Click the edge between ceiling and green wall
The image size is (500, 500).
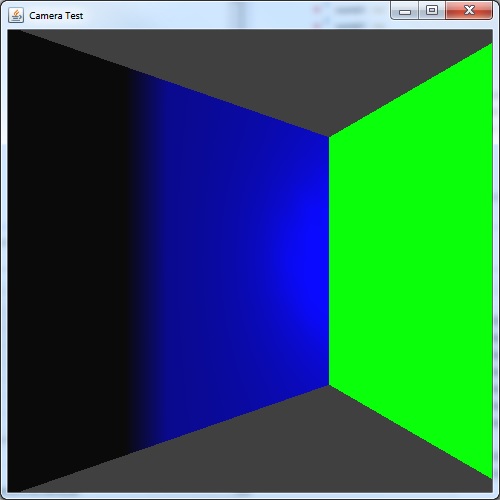[x=411, y=90]
